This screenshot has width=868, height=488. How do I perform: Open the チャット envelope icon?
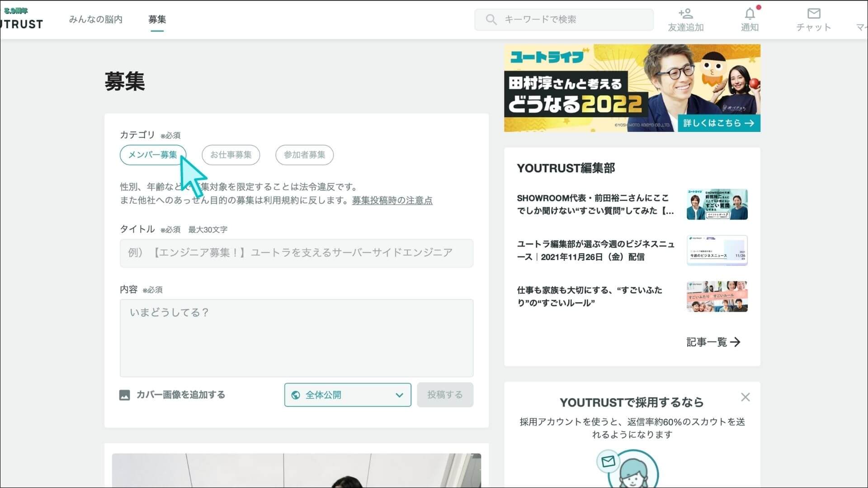click(814, 14)
